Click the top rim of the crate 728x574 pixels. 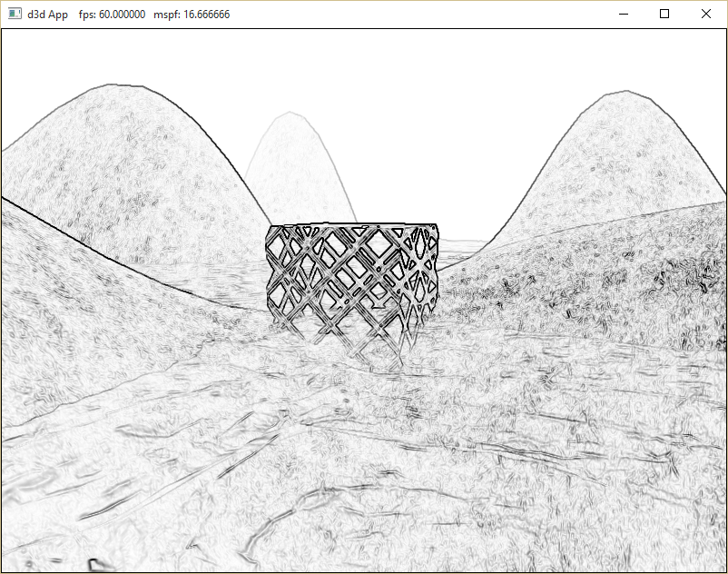(x=352, y=226)
